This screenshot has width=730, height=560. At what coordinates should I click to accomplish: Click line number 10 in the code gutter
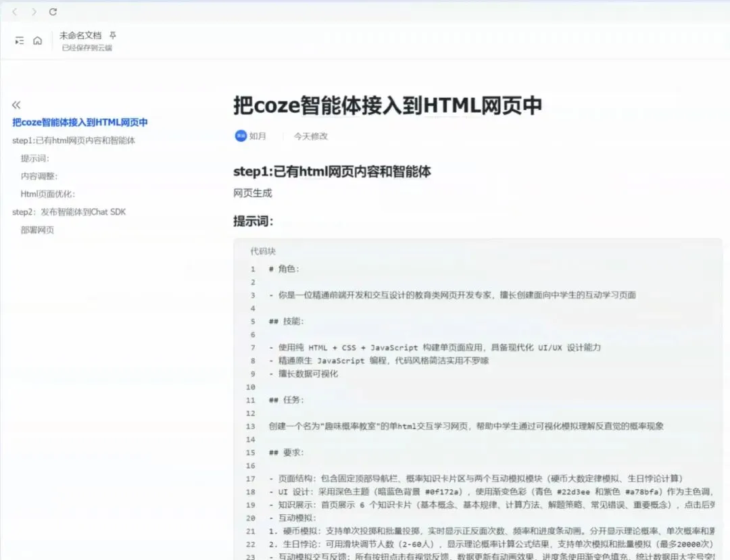tap(251, 387)
